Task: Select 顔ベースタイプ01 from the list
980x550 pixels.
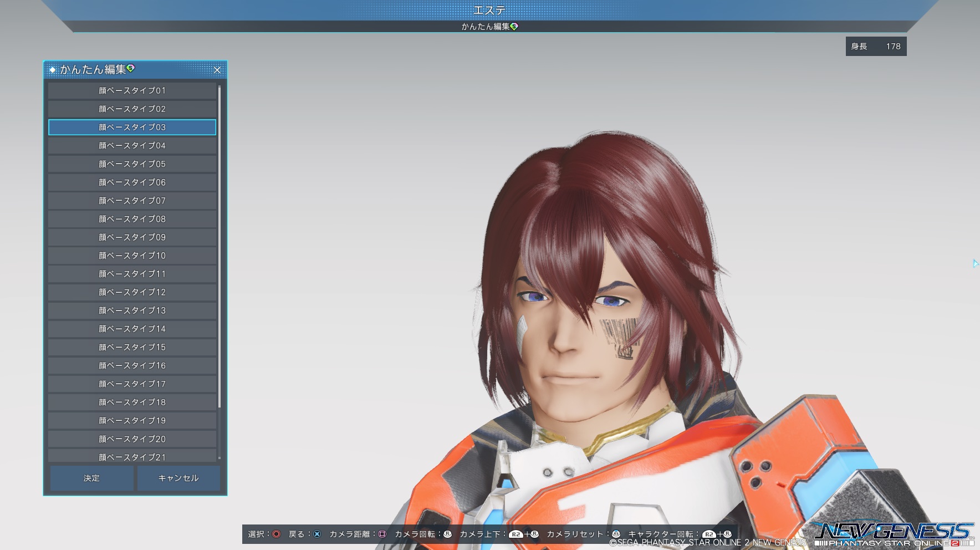Action: (132, 90)
